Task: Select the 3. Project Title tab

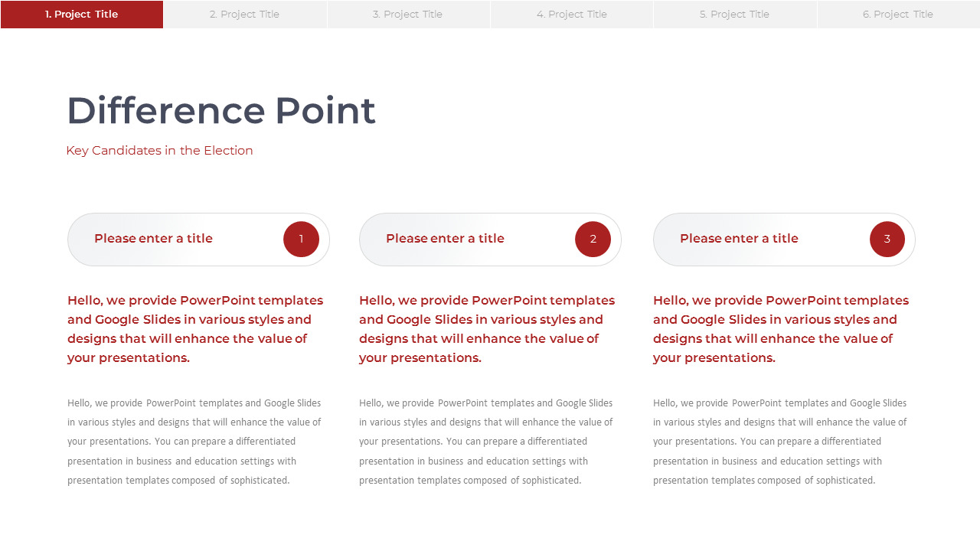Action: click(x=408, y=15)
